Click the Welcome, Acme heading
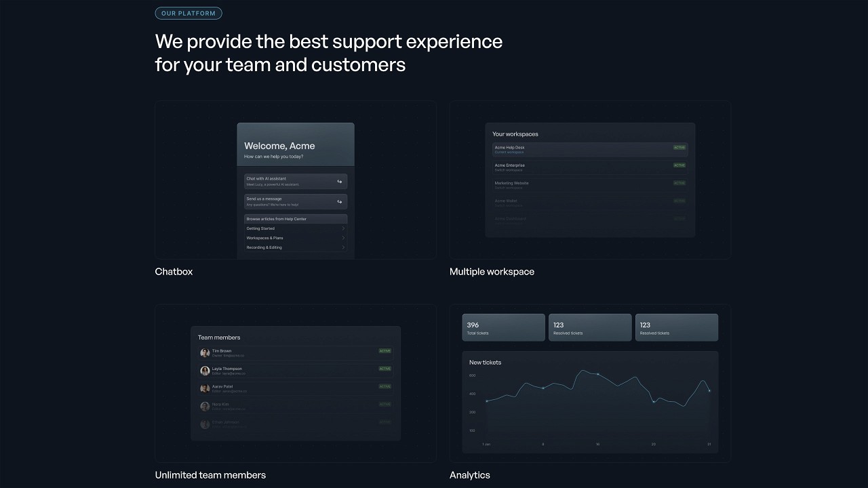The image size is (868, 488). tap(279, 146)
